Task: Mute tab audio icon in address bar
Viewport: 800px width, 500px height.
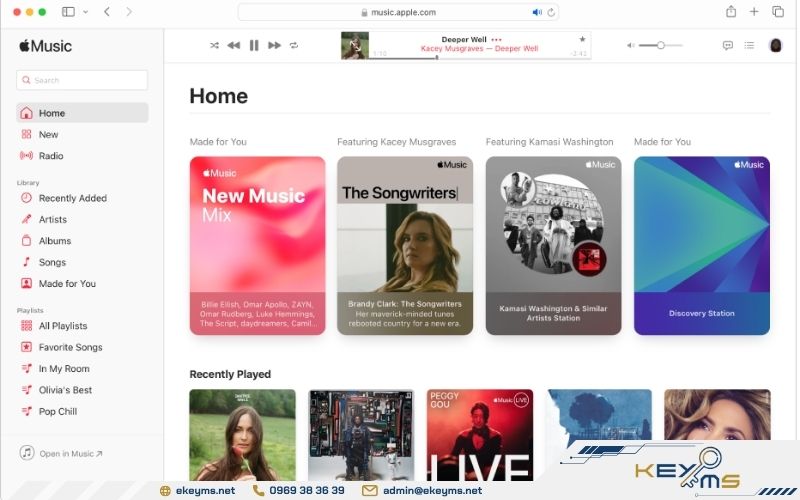Action: coord(537,12)
